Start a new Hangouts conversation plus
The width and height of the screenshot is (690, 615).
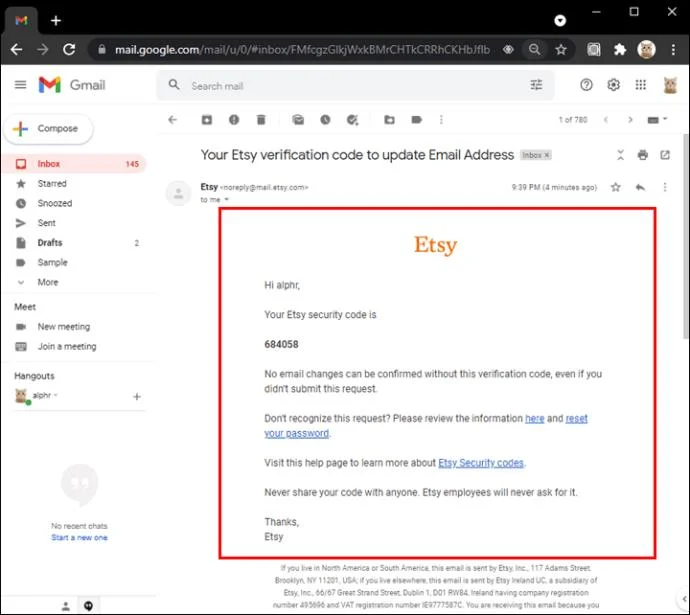pyautogui.click(x=137, y=396)
